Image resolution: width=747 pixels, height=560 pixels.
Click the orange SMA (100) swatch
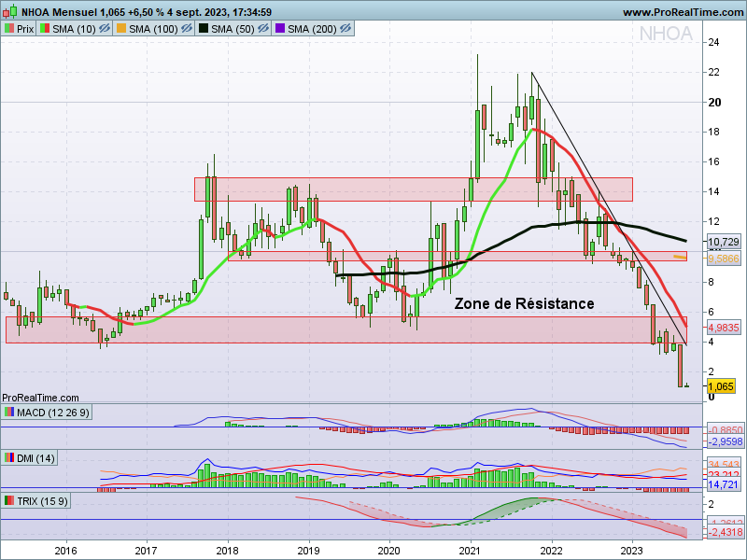121,29
